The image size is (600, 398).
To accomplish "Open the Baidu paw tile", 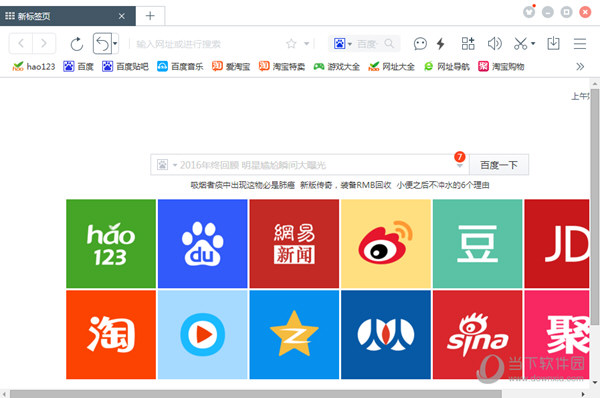I will click(x=202, y=244).
